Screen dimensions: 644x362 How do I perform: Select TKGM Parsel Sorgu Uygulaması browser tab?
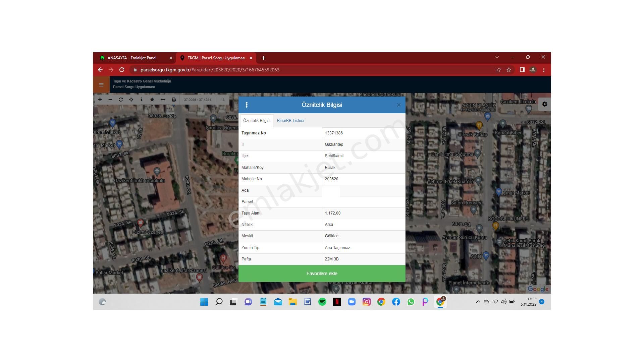tap(216, 58)
